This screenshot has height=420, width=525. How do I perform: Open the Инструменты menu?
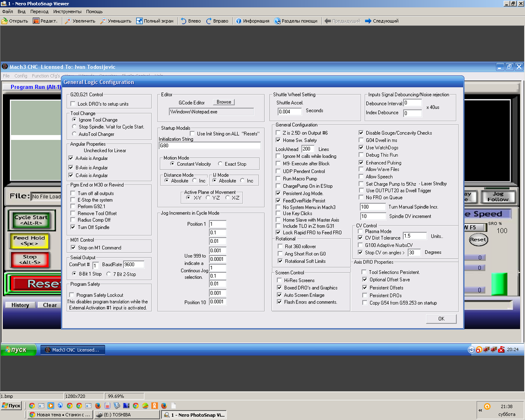[x=67, y=11]
